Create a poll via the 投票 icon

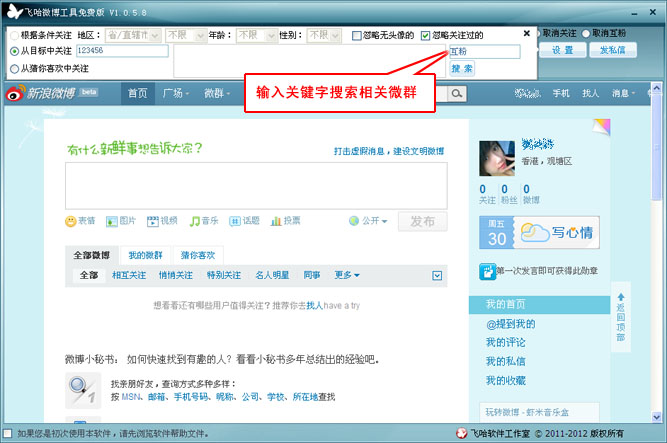[276, 221]
